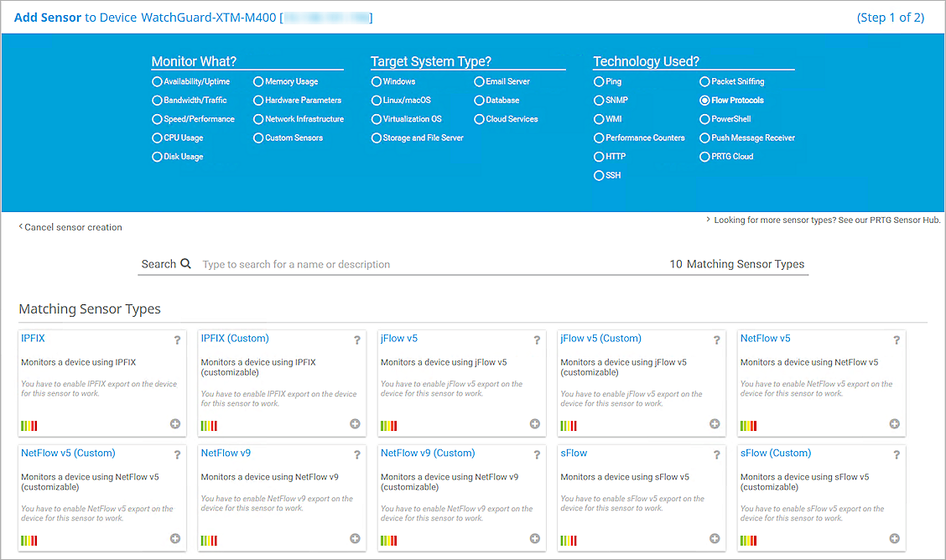This screenshot has height=560, width=946.
Task: Select the Bandwidth/Traffic radio button
Action: pos(158,100)
